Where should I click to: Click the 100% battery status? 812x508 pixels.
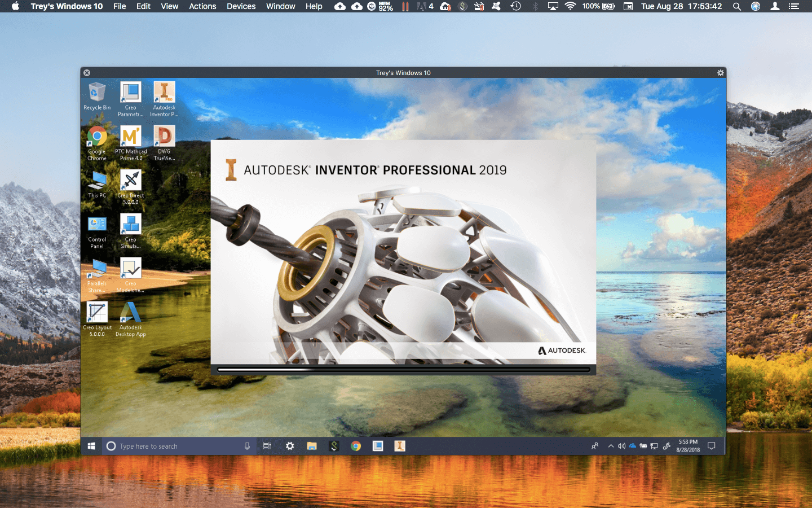tap(599, 6)
